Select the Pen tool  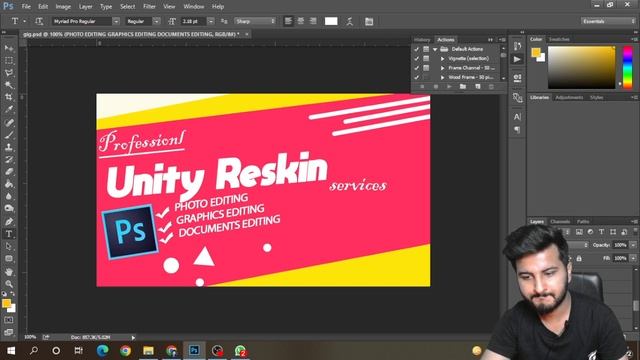pos(9,222)
